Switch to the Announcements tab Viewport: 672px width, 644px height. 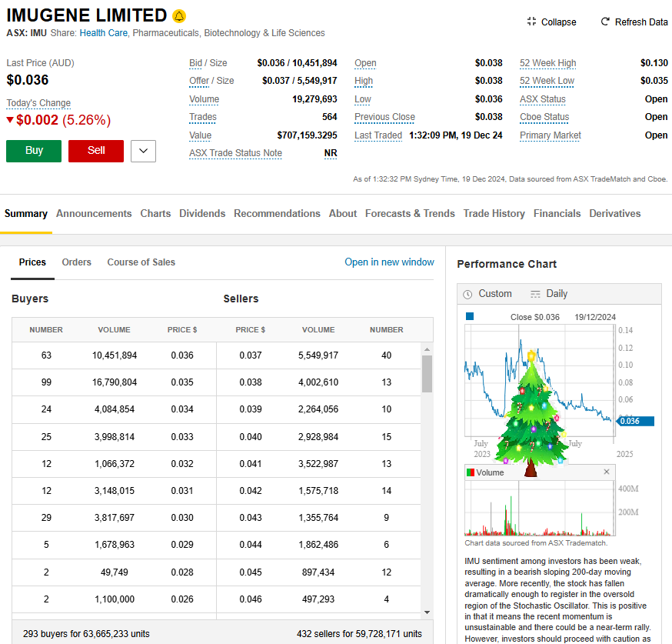coord(94,214)
